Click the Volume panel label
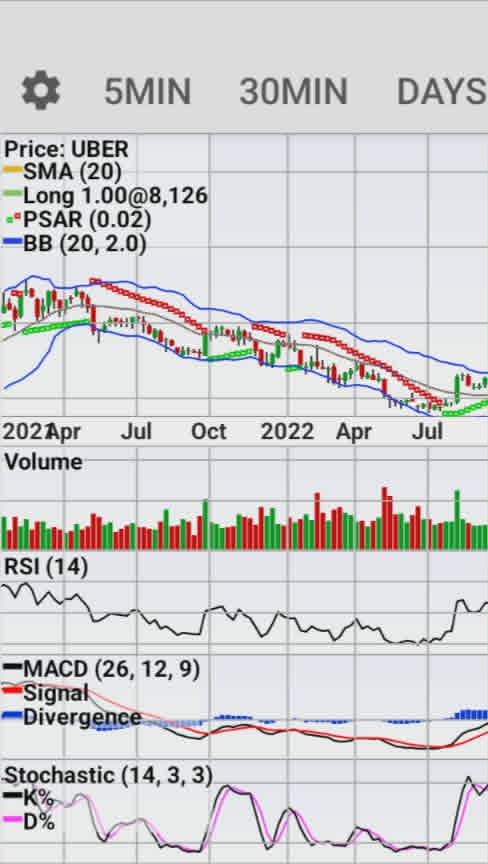 (44, 462)
